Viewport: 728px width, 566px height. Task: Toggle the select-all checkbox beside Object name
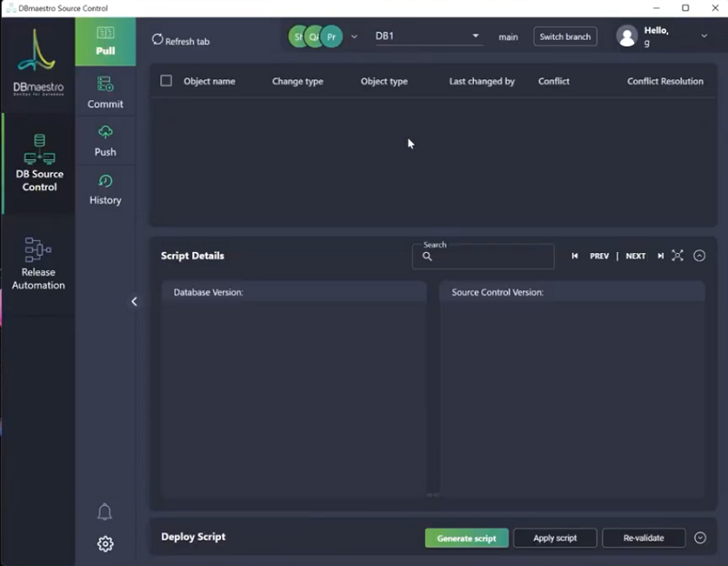point(166,81)
